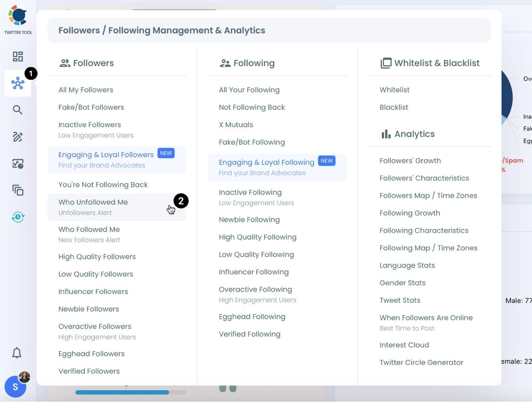Open Not Following Back list
This screenshot has height=402, width=532.
(x=252, y=107)
